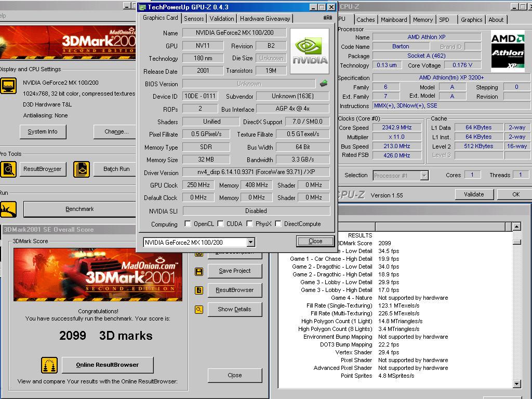Image resolution: width=532 pixels, height=399 pixels.
Task: Click the Pro Tools ResultBrowser button
Action: click(x=43, y=169)
